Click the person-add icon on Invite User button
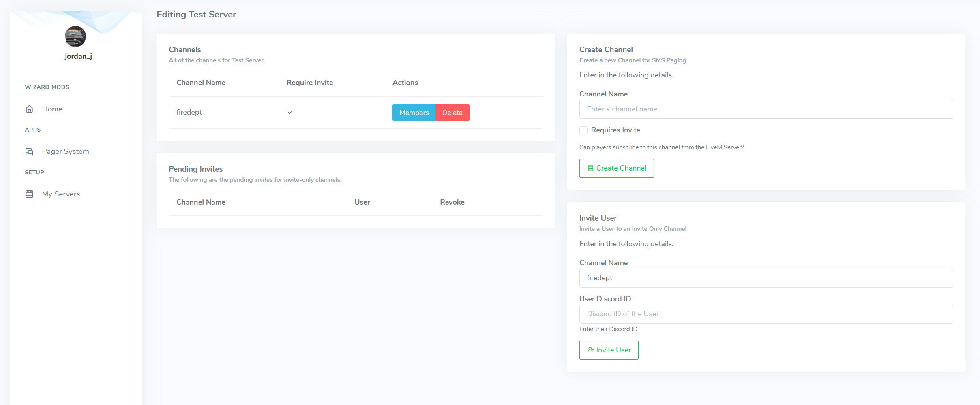Image resolution: width=980 pixels, height=405 pixels. point(590,350)
